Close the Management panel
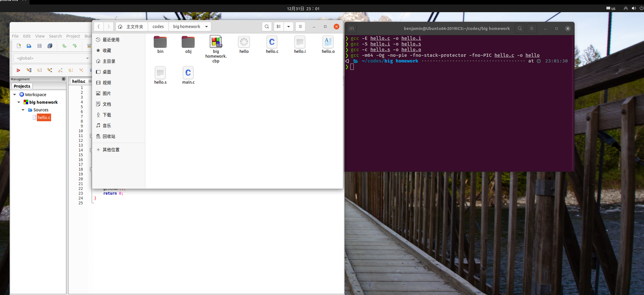The width and height of the screenshot is (644, 295). (64, 79)
